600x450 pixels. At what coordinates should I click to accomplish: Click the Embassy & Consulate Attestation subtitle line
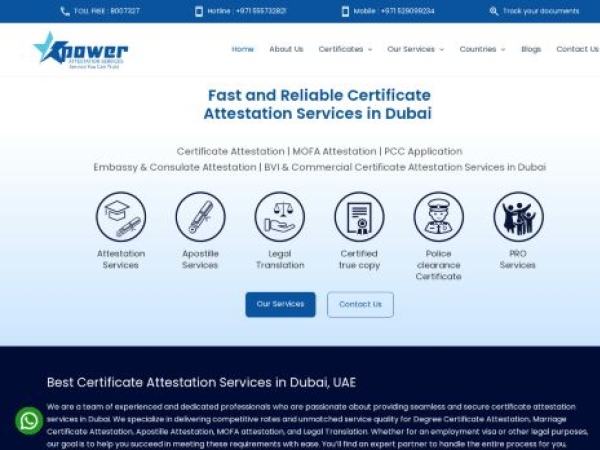320,167
